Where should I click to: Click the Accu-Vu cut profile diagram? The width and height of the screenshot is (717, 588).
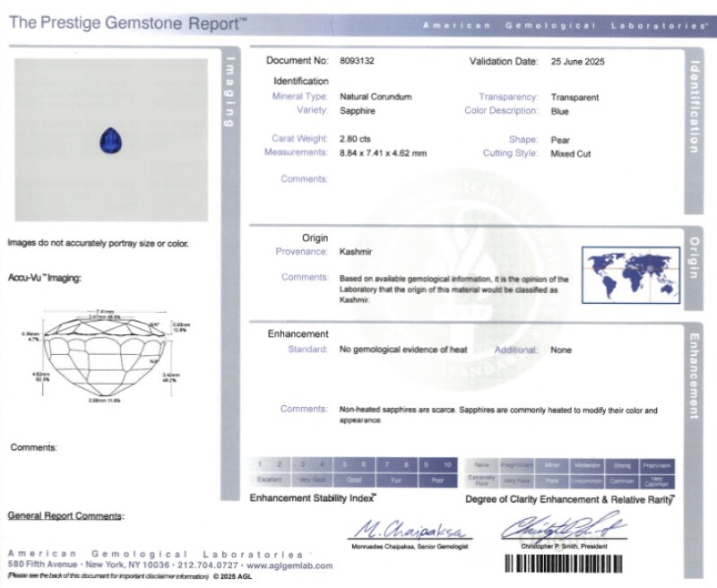tap(106, 357)
